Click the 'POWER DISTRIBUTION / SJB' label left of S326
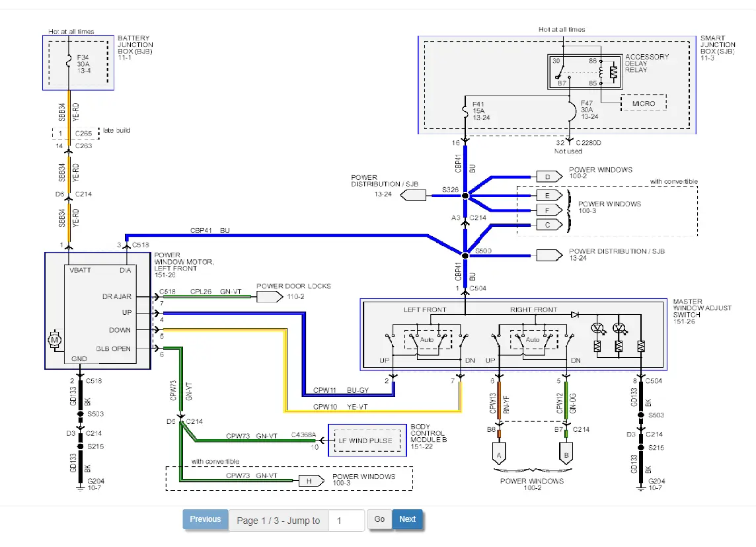 point(384,181)
